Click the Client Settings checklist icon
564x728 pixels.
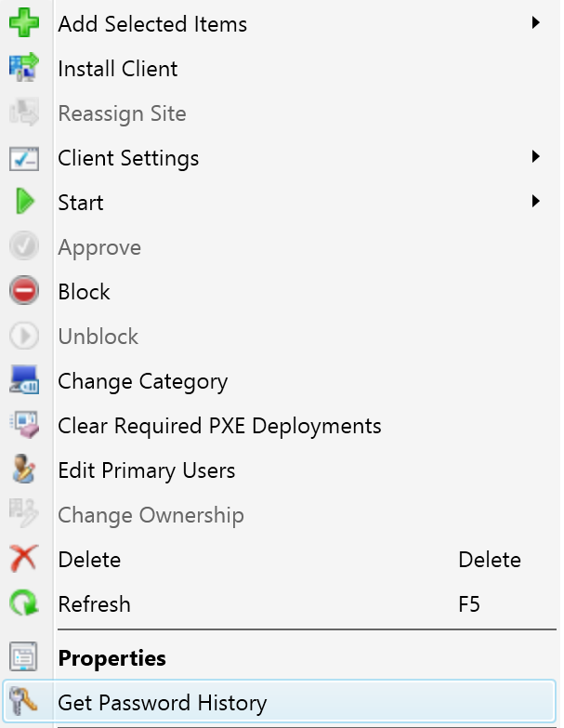23,158
